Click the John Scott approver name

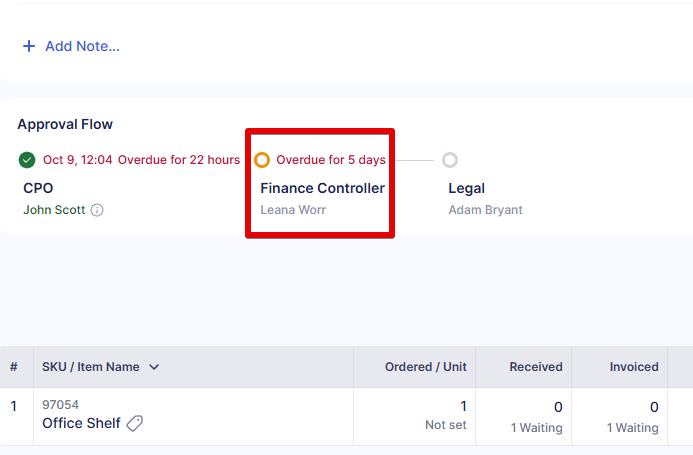[54, 210]
